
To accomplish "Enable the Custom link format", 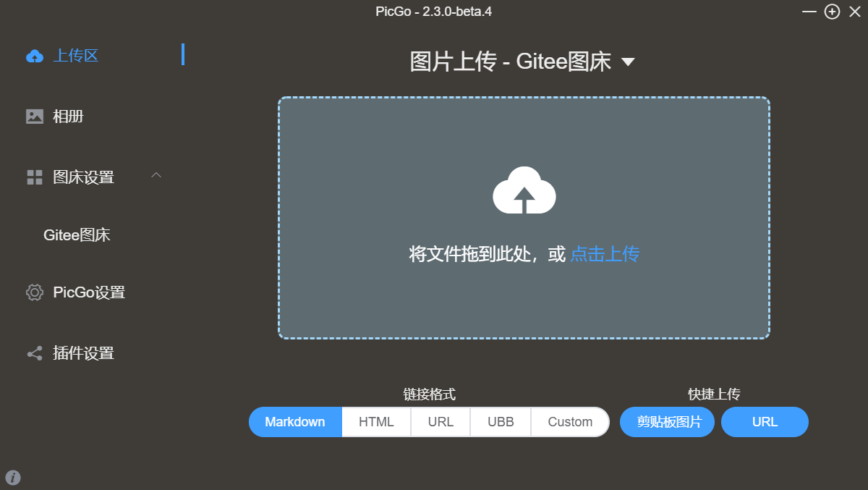I will click(569, 422).
